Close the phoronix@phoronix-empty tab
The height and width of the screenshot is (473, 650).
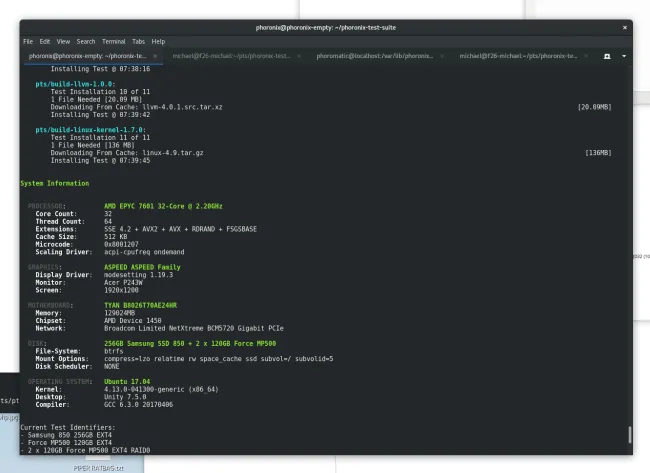(156, 56)
